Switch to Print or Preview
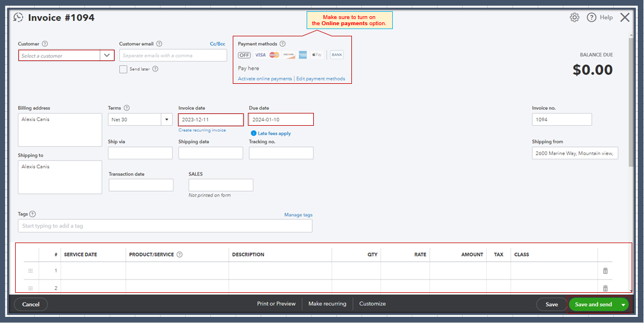This screenshot has width=644, height=323. coord(277,303)
